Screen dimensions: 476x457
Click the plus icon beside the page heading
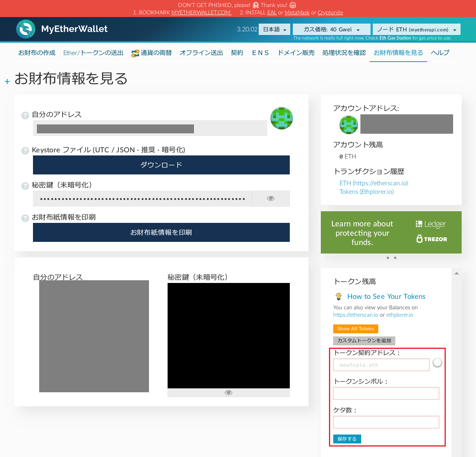(x=7, y=81)
